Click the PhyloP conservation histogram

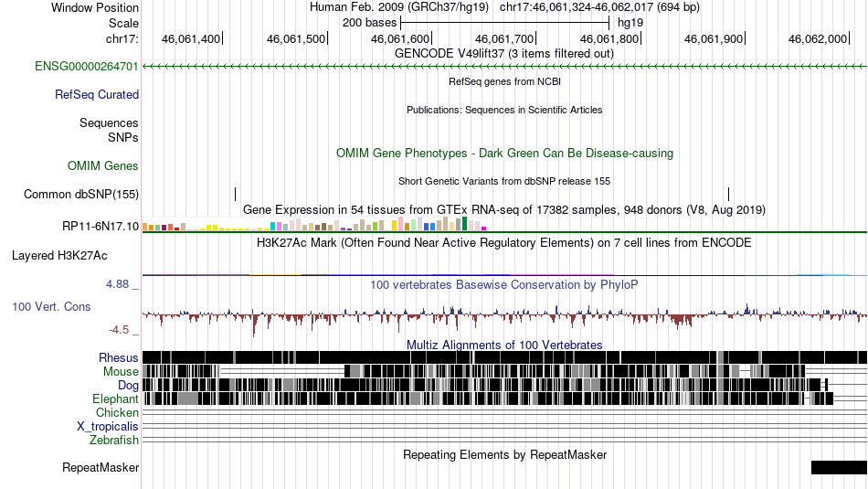(x=504, y=318)
